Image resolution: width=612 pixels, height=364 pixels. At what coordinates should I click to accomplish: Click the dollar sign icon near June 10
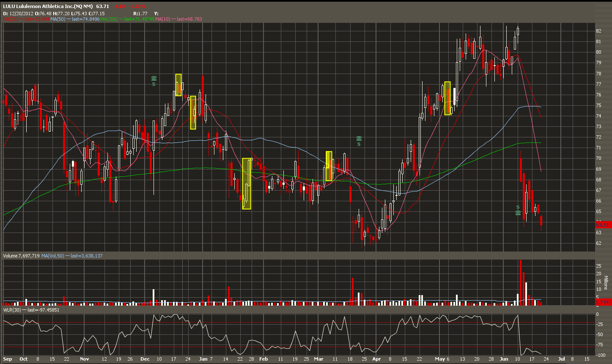pyautogui.click(x=518, y=207)
